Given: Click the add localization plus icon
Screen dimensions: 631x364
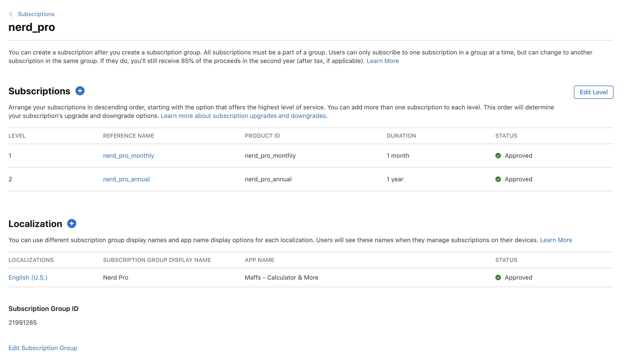Looking at the screenshot, I should tap(72, 224).
